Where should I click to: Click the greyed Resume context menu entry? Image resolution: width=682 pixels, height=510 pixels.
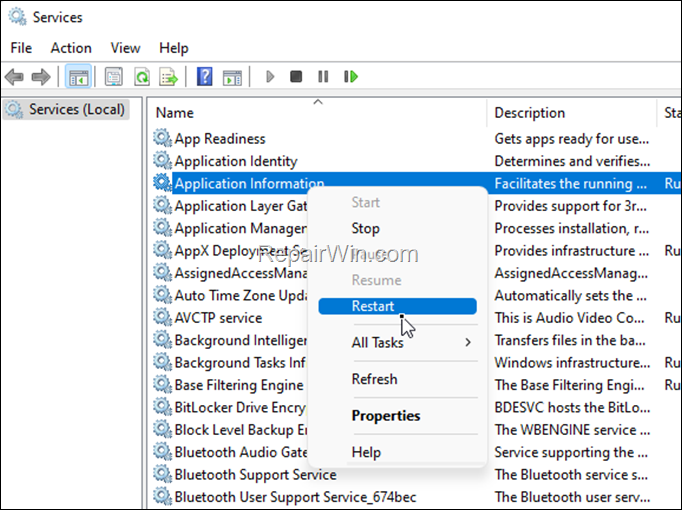pos(376,280)
